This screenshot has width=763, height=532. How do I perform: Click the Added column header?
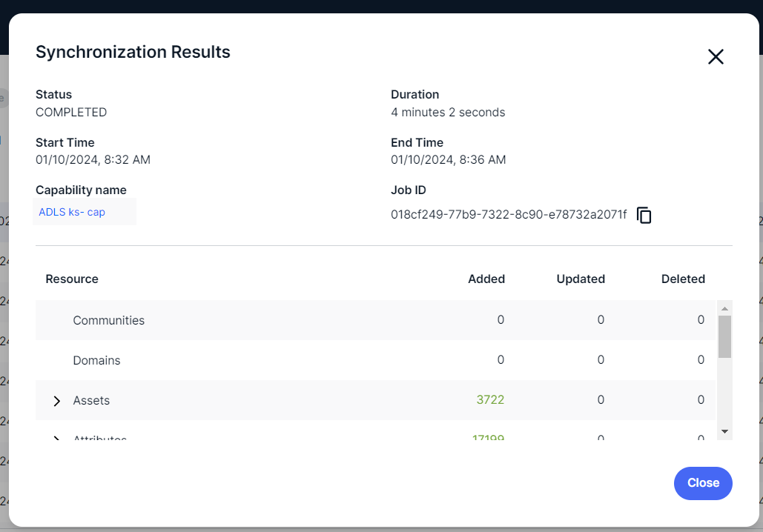click(x=486, y=279)
